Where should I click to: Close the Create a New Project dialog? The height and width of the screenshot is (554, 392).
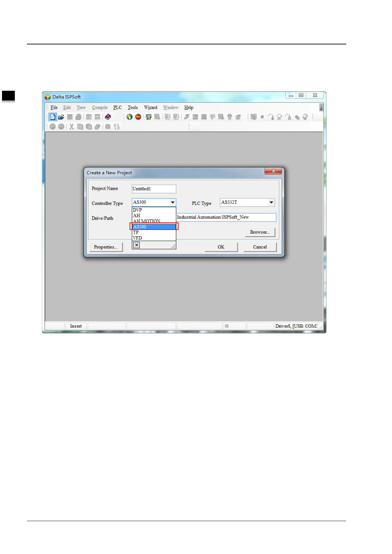pyautogui.click(x=273, y=171)
